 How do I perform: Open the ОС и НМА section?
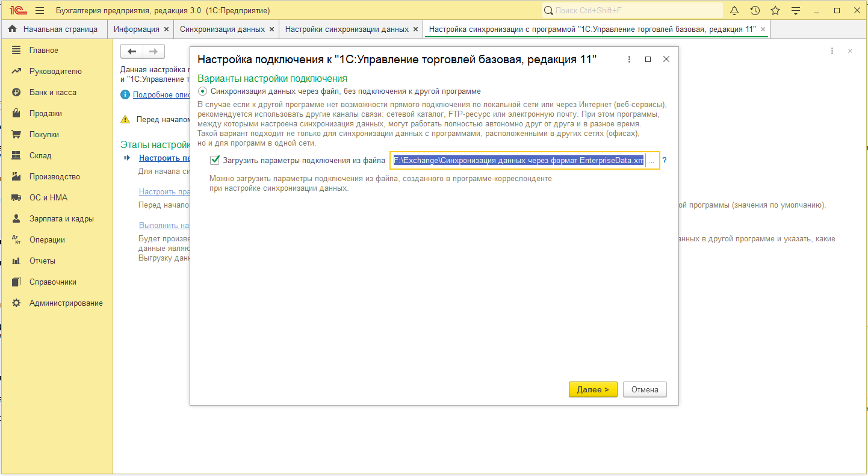pos(57,198)
